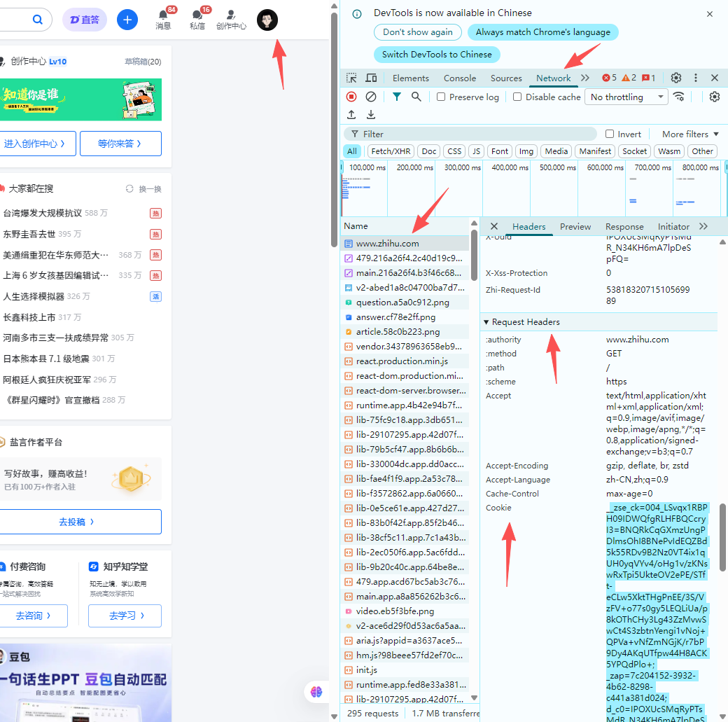Image resolution: width=728 pixels, height=722 pixels.
Task: Click 去投稿 button
Action: [79, 522]
